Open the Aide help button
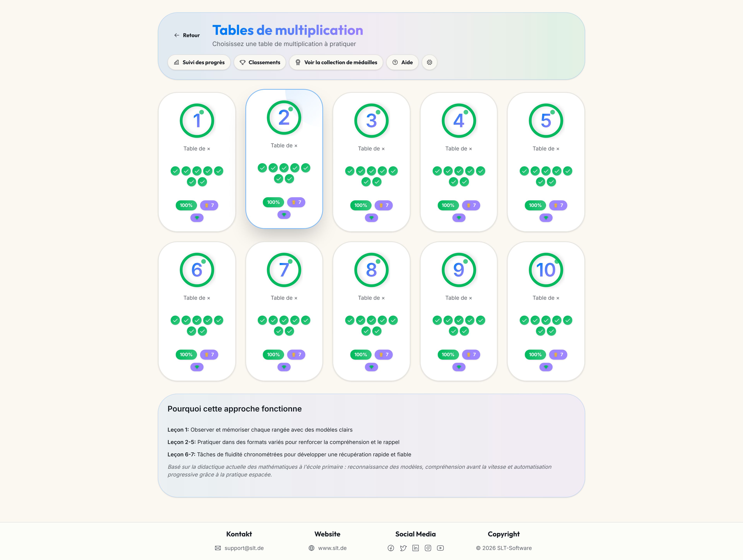Image resolution: width=743 pixels, height=560 pixels. click(x=402, y=62)
